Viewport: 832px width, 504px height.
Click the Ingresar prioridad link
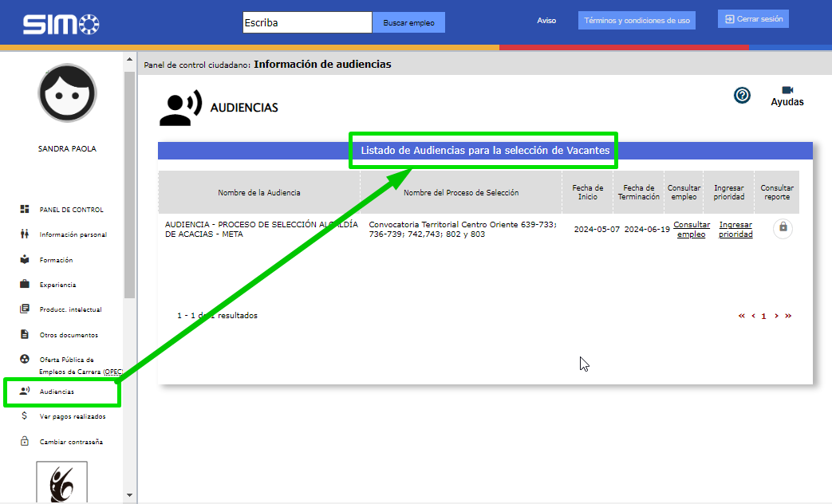[x=735, y=230]
